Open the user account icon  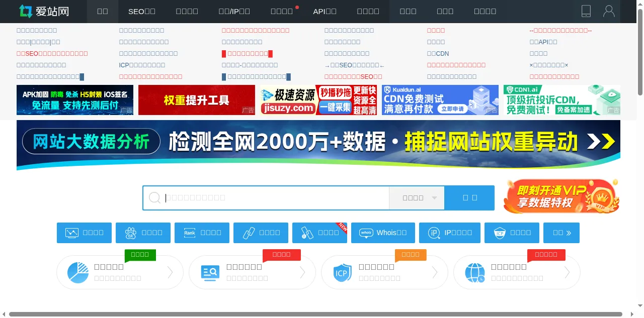pyautogui.click(x=609, y=11)
